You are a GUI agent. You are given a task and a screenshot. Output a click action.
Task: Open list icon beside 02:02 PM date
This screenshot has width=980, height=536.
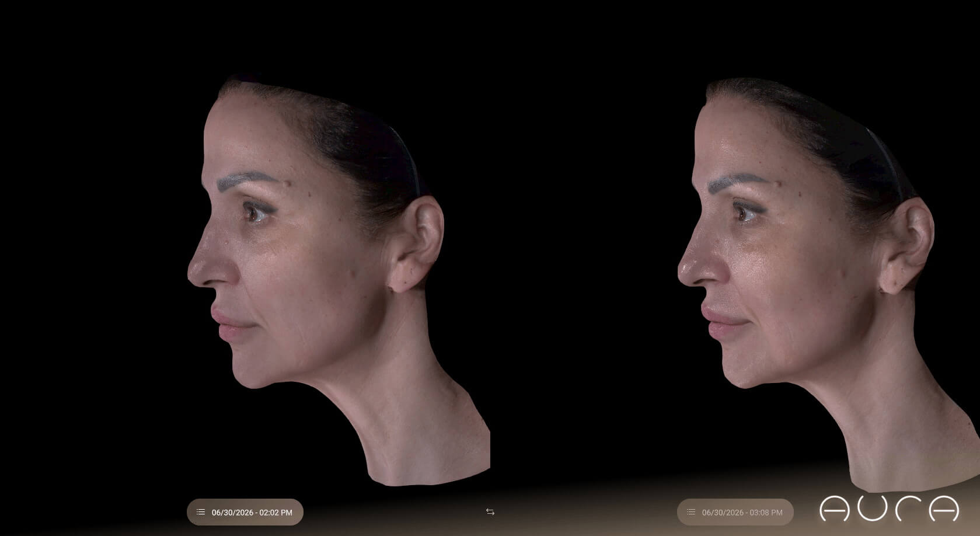(x=201, y=512)
